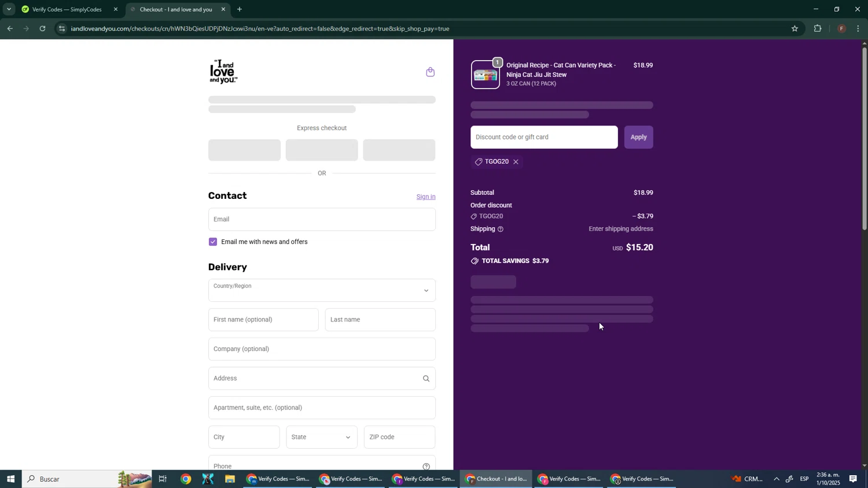Click the taskbar Buscar search box
The width and height of the screenshot is (868, 488).
87,479
